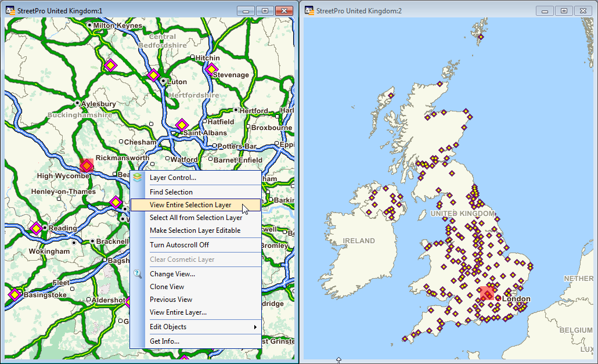This screenshot has height=364, width=598.
Task: Click Select All from Selection Layer
Action: (x=196, y=218)
